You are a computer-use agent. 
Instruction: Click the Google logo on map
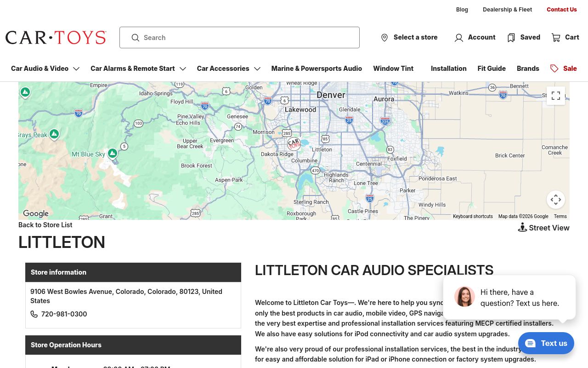[x=36, y=213]
